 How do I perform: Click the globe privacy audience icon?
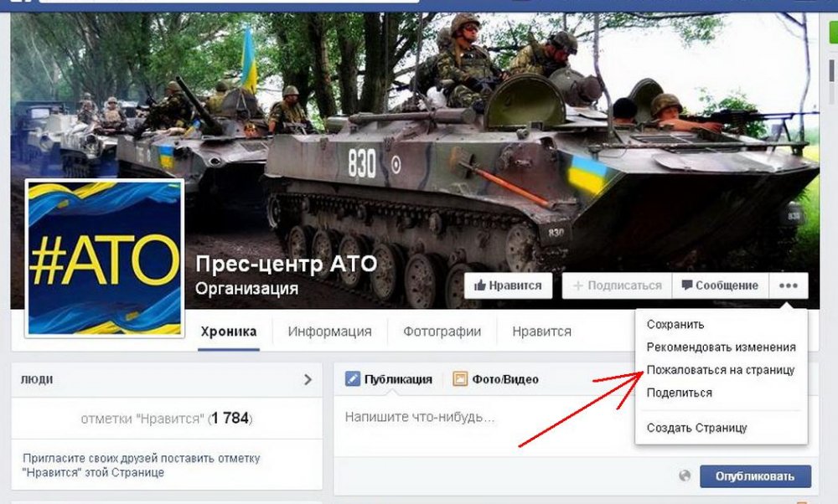pyautogui.click(x=685, y=476)
